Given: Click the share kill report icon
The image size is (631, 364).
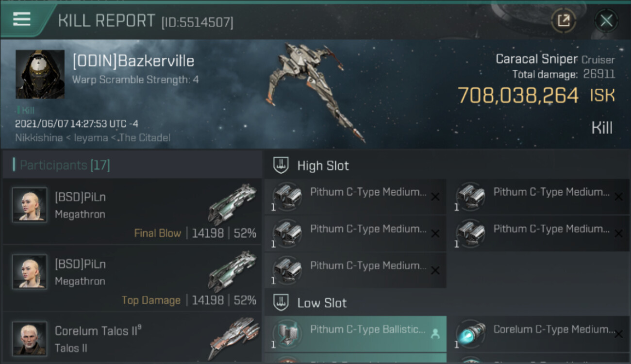Looking at the screenshot, I should pyautogui.click(x=563, y=20).
